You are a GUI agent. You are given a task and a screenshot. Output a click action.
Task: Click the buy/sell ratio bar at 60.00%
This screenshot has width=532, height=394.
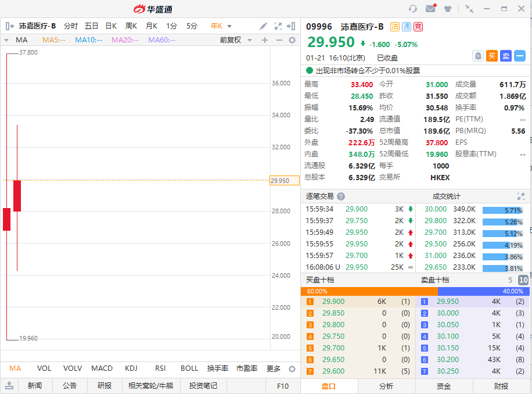click(x=369, y=291)
